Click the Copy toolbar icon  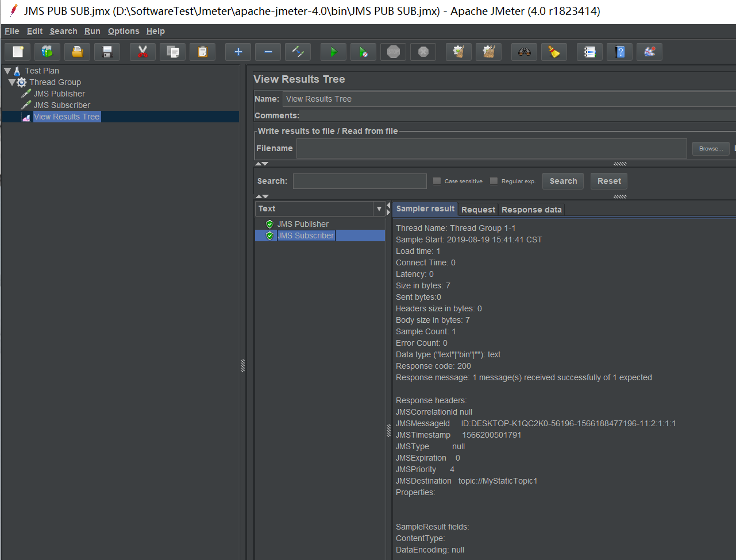(173, 52)
